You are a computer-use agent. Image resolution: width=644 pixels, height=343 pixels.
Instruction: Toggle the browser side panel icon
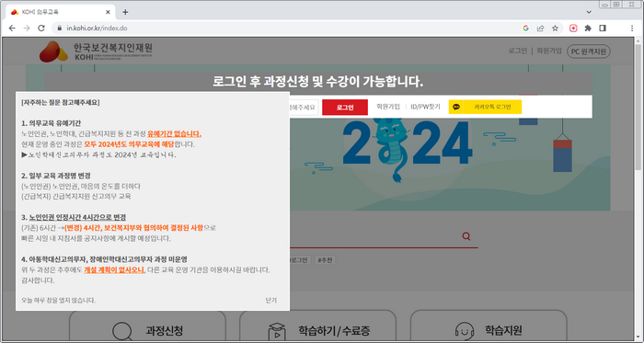click(x=603, y=29)
